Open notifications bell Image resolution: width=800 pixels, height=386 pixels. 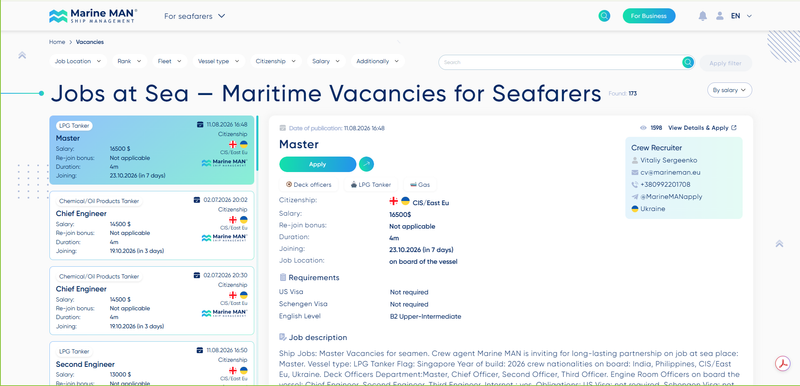coord(703,16)
